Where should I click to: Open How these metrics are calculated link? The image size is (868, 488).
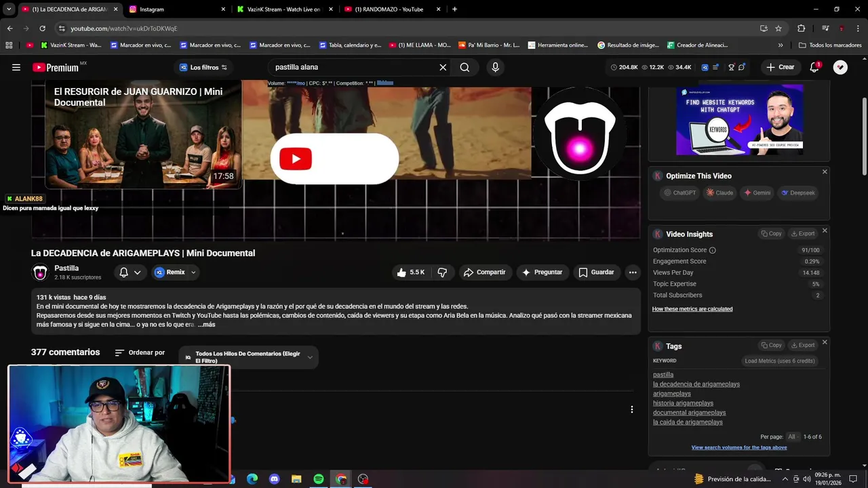pyautogui.click(x=692, y=309)
